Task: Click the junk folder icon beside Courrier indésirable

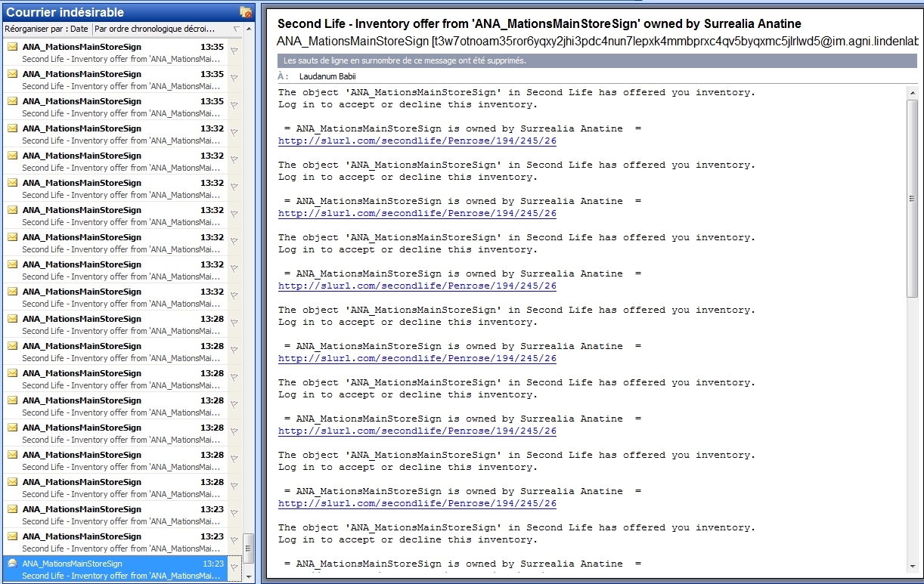Action: [245, 12]
